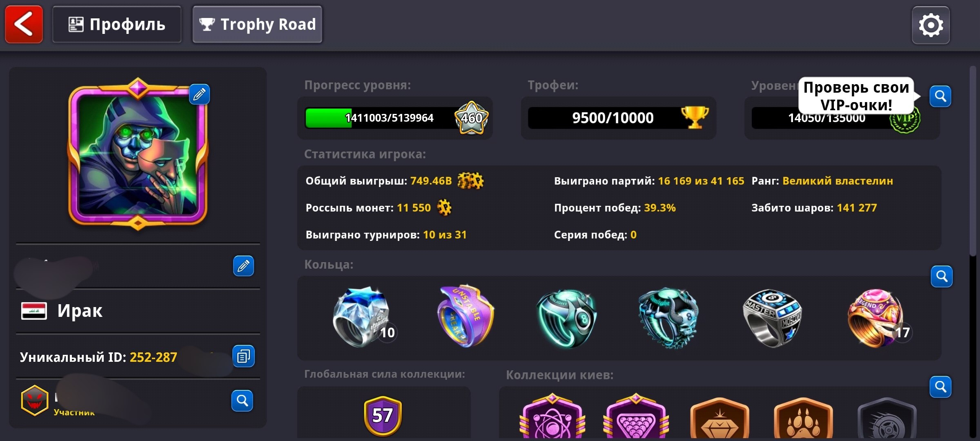View VIP points using the magnifier icon
Screen dimensions: 980x441
pos(940,96)
